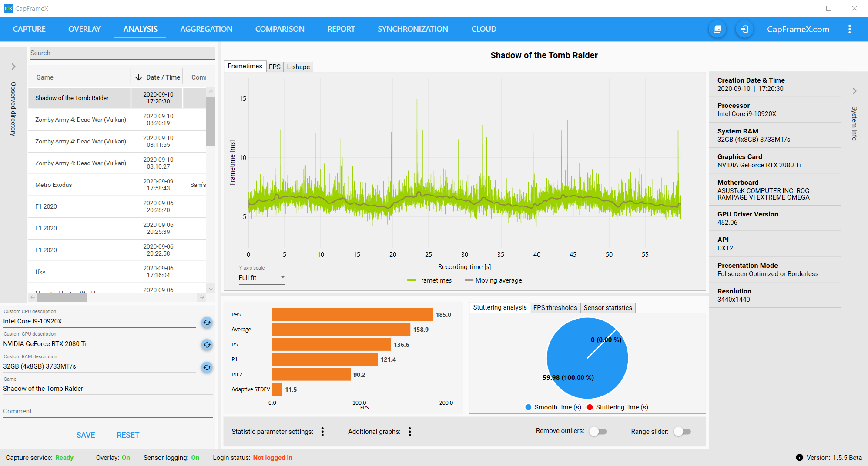Open the three-dot menu in top bar
This screenshot has height=466, width=868.
[x=849, y=29]
